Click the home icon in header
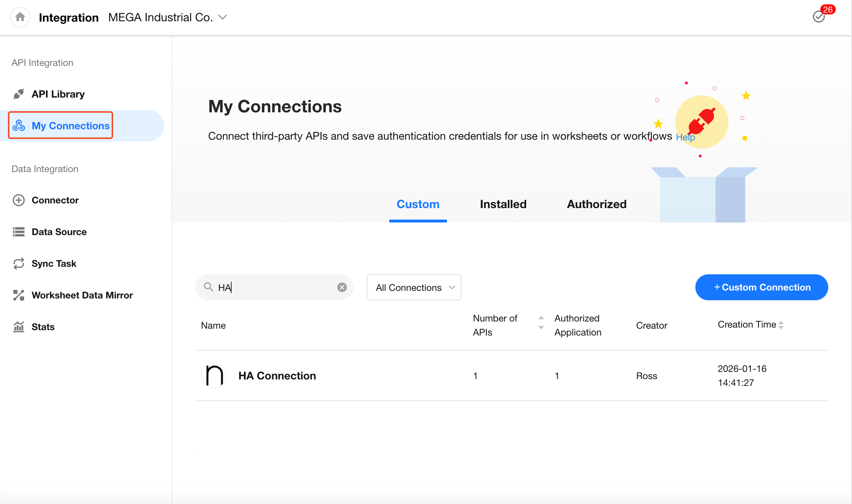This screenshot has width=852, height=504. (20, 17)
